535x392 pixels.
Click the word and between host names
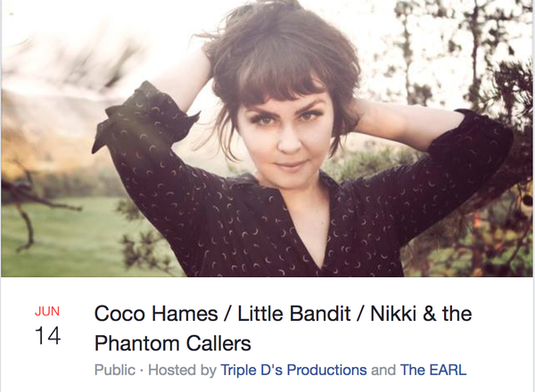[383, 370]
